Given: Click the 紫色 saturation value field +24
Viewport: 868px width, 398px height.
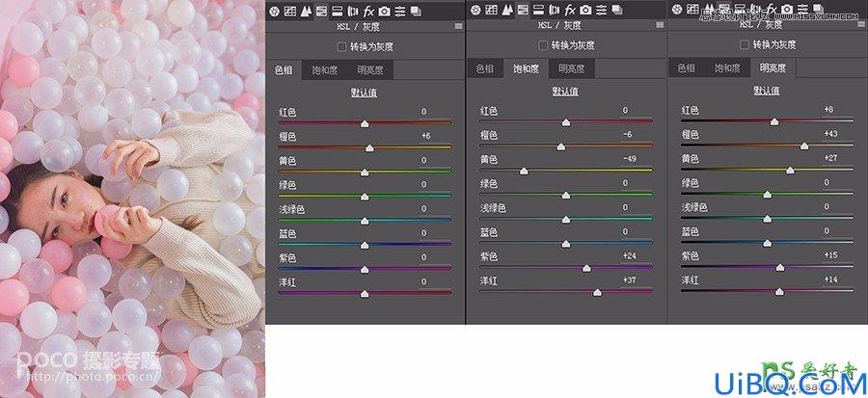Looking at the screenshot, I should pyautogui.click(x=632, y=256).
